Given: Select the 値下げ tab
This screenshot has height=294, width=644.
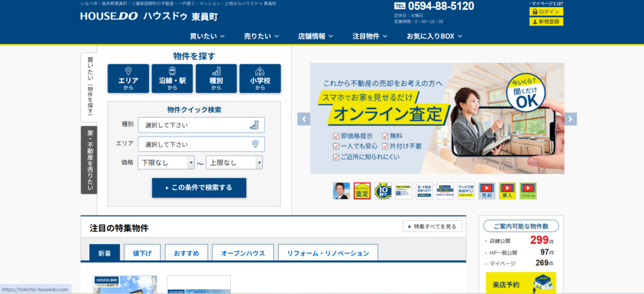Looking at the screenshot, I should click(143, 253).
